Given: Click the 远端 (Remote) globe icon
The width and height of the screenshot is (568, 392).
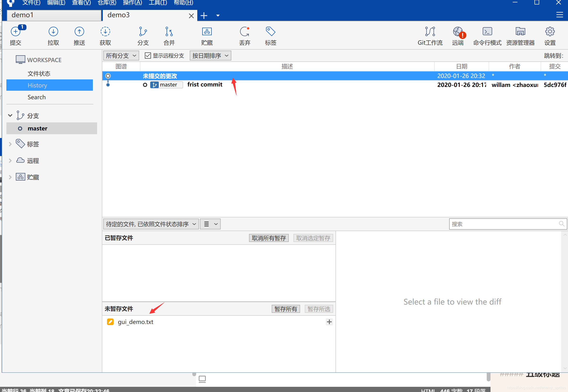Looking at the screenshot, I should 458,32.
